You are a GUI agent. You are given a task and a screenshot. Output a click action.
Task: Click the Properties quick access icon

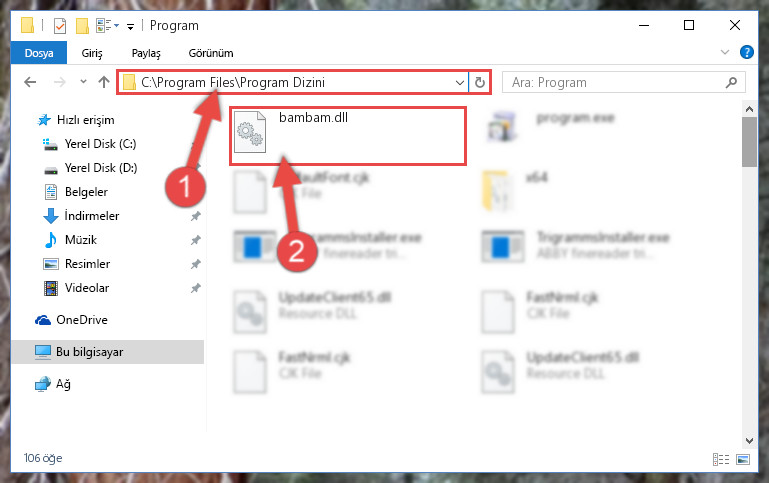coord(59,25)
